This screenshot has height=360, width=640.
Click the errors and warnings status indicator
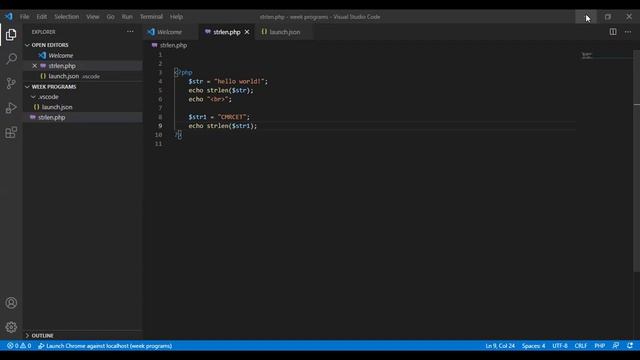click(x=19, y=346)
